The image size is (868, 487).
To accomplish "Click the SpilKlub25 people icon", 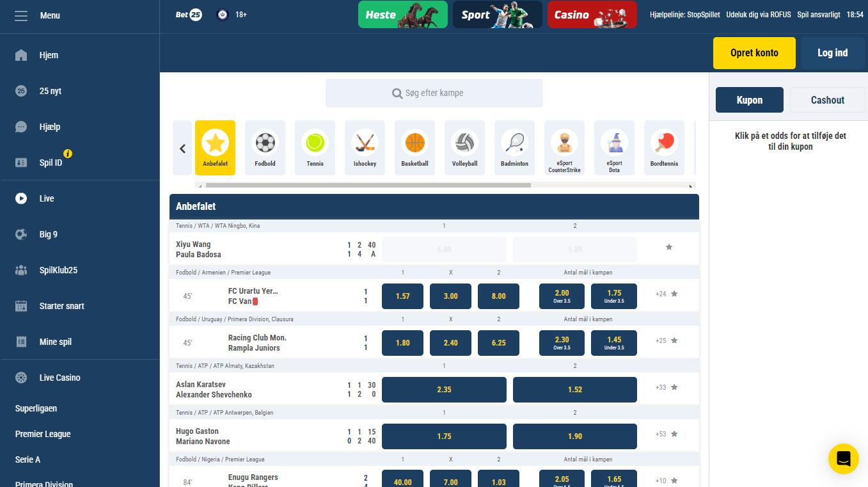I will point(21,270).
